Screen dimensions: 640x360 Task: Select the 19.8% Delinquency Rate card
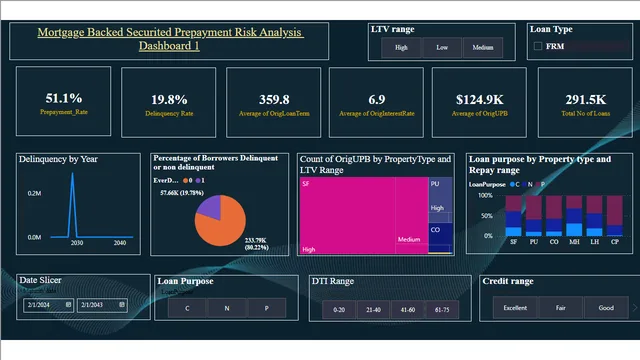pyautogui.click(x=169, y=102)
